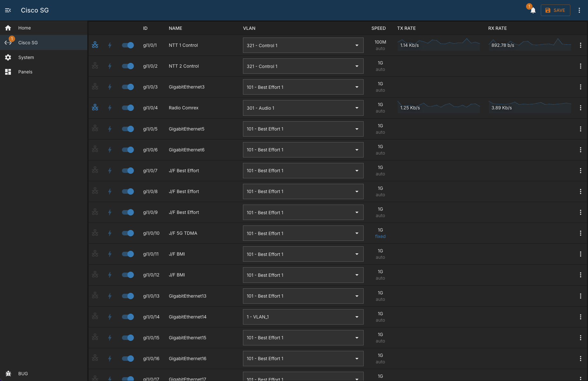
Task: Toggle port gi1/0/13 enable switch
Action: coord(128,296)
